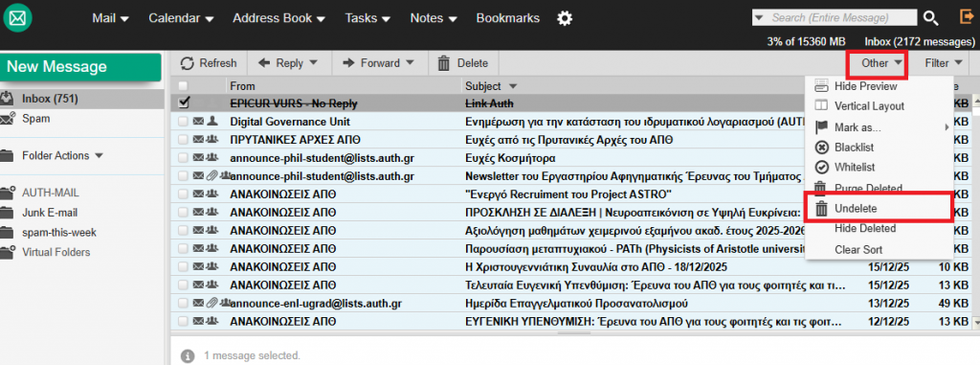
Task: Click the Virtual Folders icon
Action: [7, 252]
